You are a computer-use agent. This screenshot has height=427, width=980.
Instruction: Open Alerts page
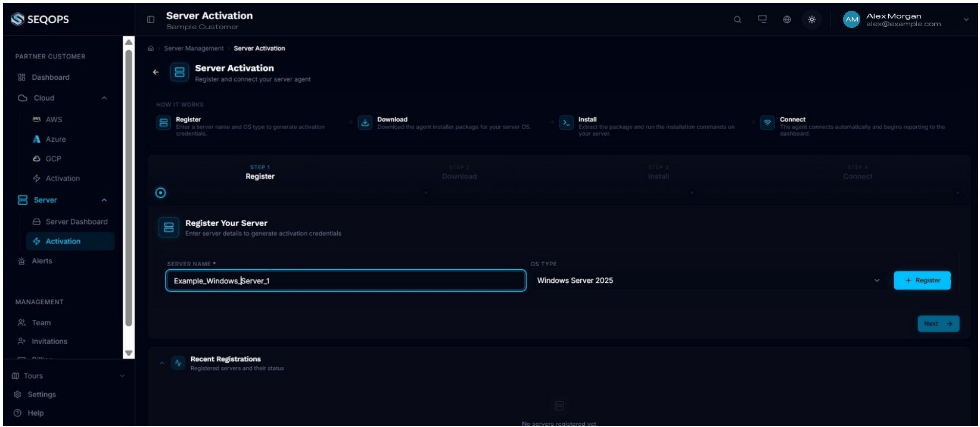point(42,261)
